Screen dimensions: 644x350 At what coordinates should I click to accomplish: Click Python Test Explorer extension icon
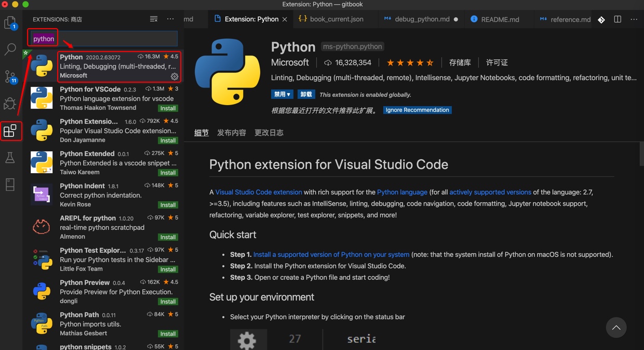(42, 259)
